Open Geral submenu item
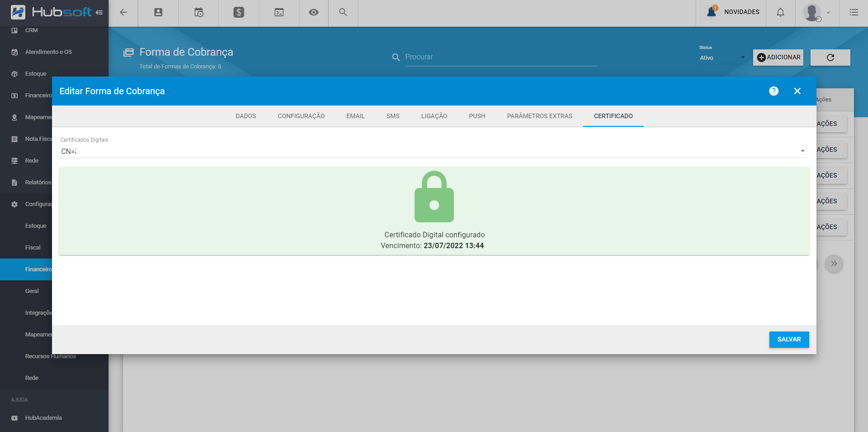 coord(32,291)
